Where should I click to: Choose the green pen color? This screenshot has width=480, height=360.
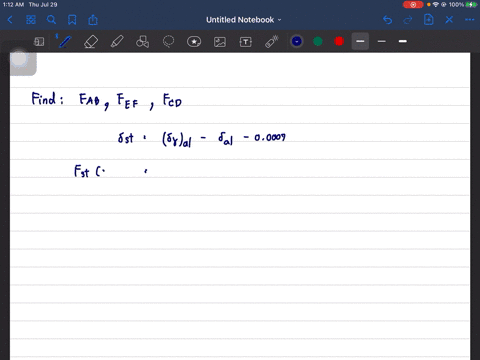point(318,41)
